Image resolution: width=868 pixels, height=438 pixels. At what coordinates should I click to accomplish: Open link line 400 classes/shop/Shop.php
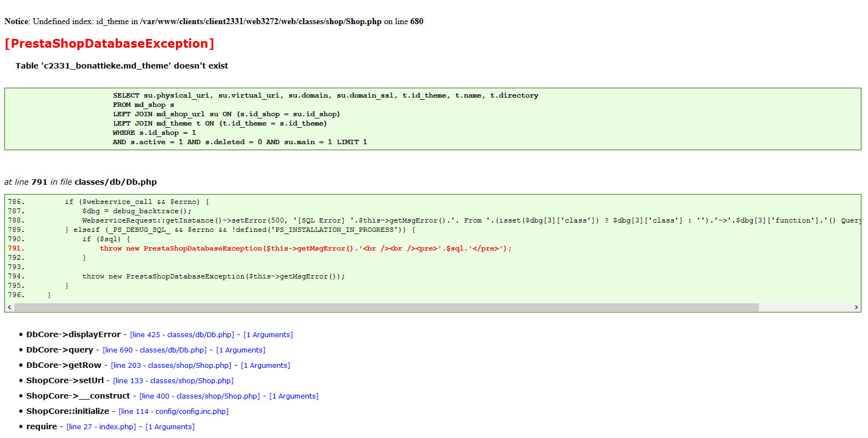tap(200, 396)
